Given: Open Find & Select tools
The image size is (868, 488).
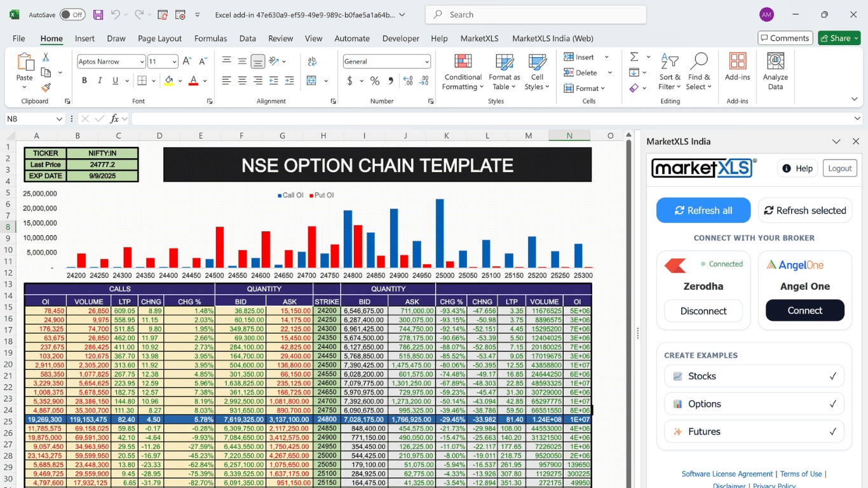Looking at the screenshot, I should [699, 72].
